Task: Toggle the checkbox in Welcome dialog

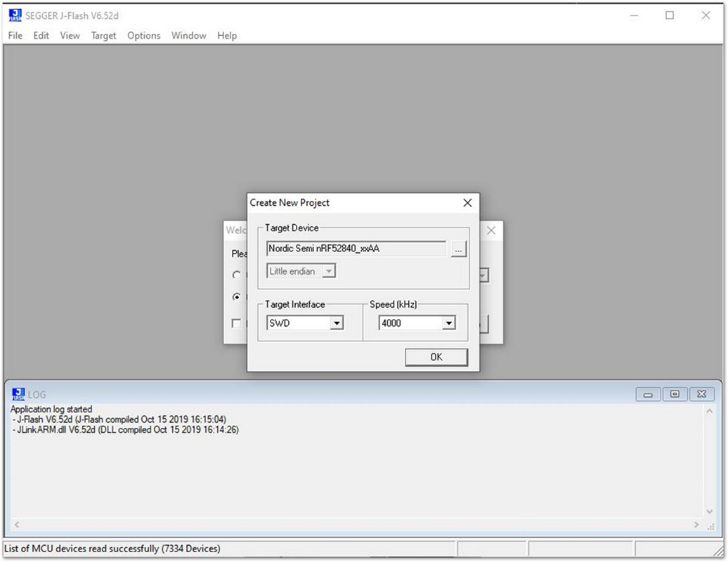Action: click(x=236, y=323)
